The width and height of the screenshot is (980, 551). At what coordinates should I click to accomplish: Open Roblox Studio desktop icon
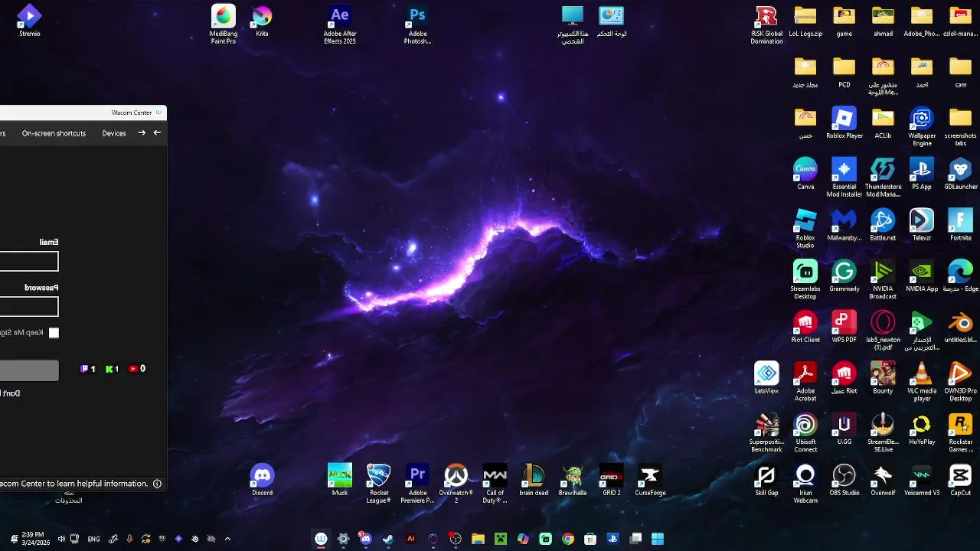tap(805, 228)
